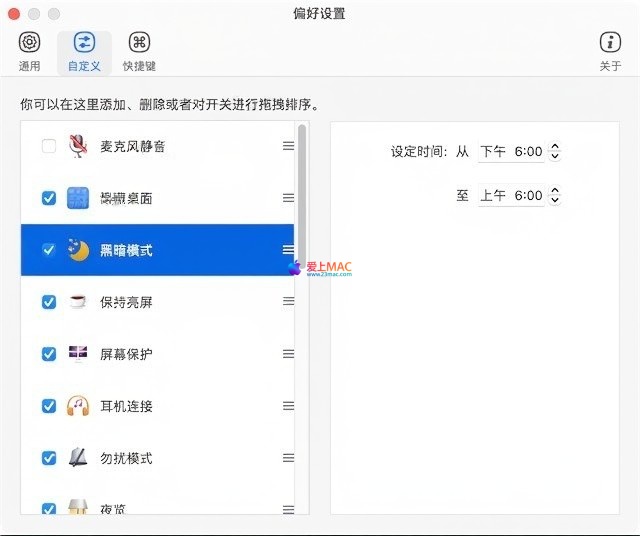Click the drag handle for 屏幕保护 row

tap(288, 354)
